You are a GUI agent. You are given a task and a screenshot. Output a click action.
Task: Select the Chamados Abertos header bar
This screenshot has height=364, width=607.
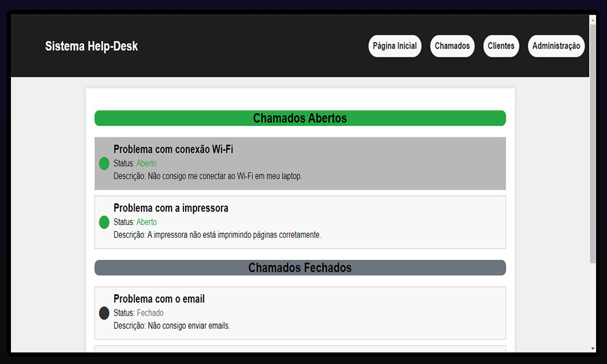pos(300,118)
